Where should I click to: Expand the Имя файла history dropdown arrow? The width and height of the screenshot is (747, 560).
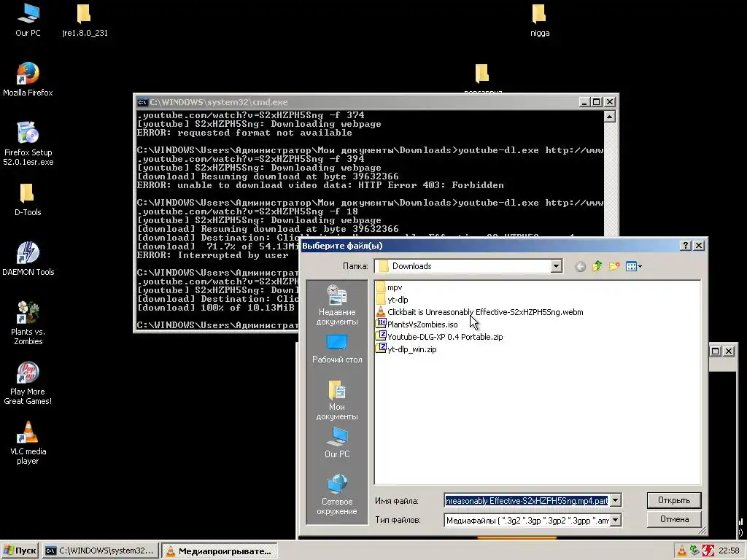[615, 500]
